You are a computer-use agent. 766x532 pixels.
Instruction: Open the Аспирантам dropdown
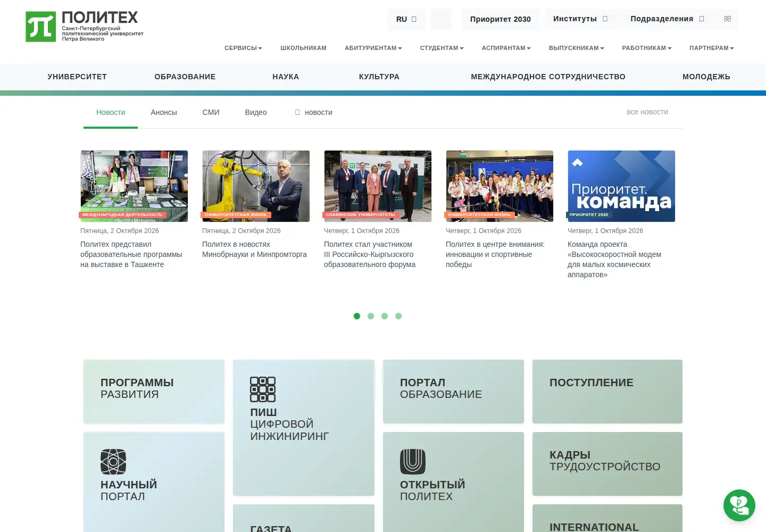pos(506,48)
